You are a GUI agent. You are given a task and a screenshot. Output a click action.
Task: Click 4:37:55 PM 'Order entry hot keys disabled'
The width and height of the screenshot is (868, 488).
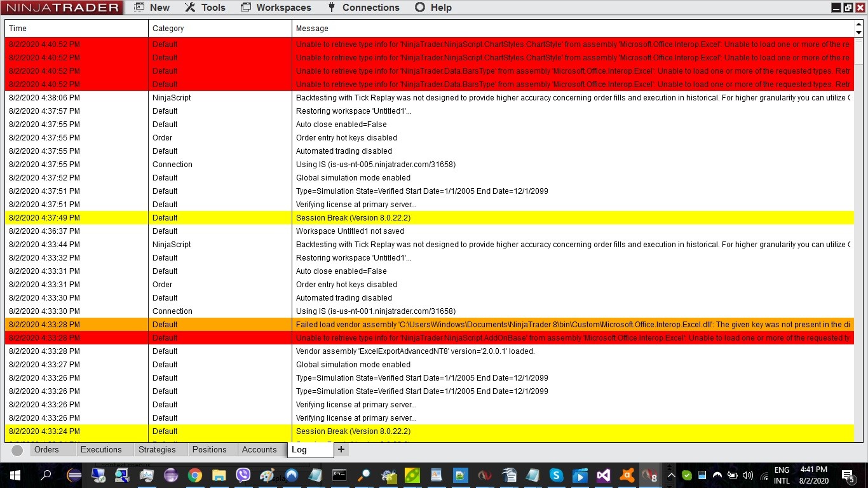346,138
